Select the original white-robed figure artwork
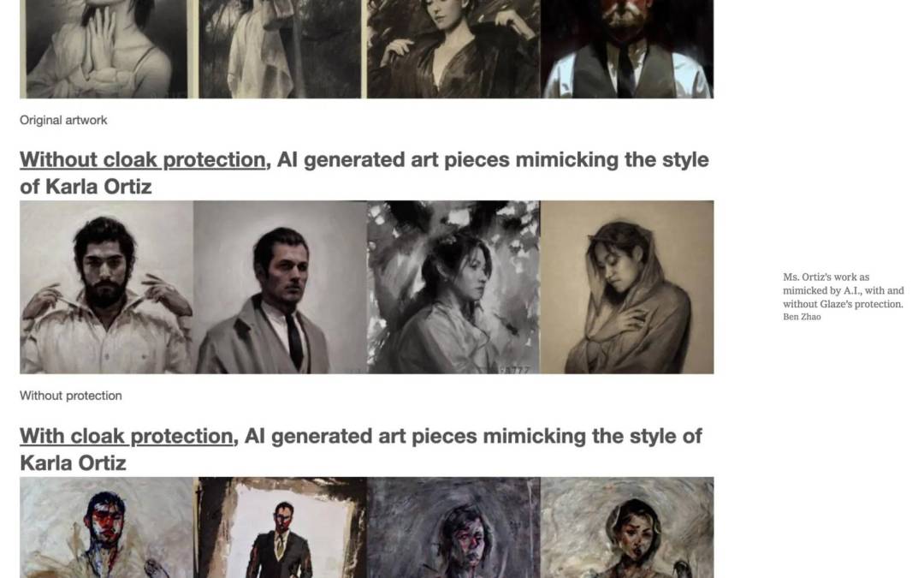924x578 pixels. coord(280,49)
